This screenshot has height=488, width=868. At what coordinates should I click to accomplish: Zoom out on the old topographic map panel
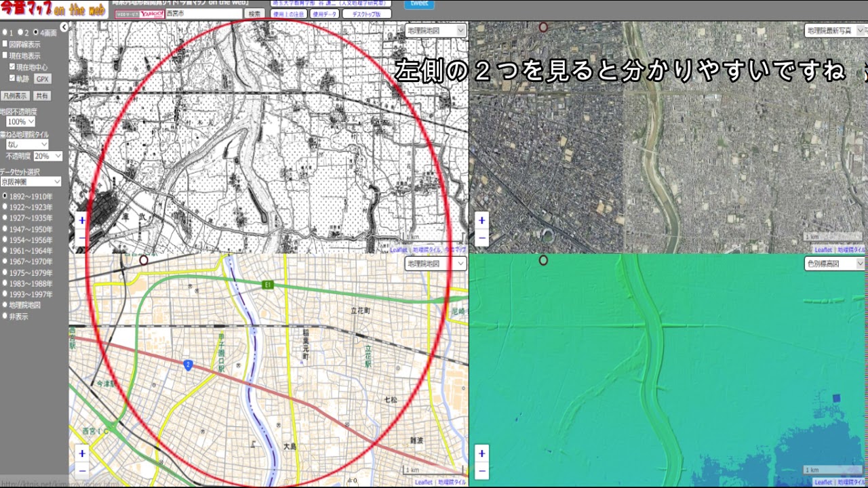pyautogui.click(x=82, y=237)
